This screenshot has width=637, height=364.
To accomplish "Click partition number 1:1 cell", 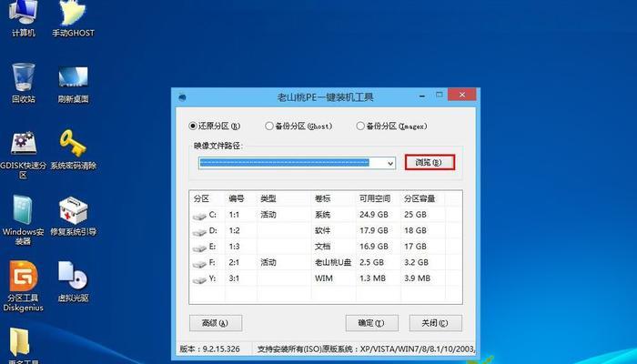I will coord(234,215).
